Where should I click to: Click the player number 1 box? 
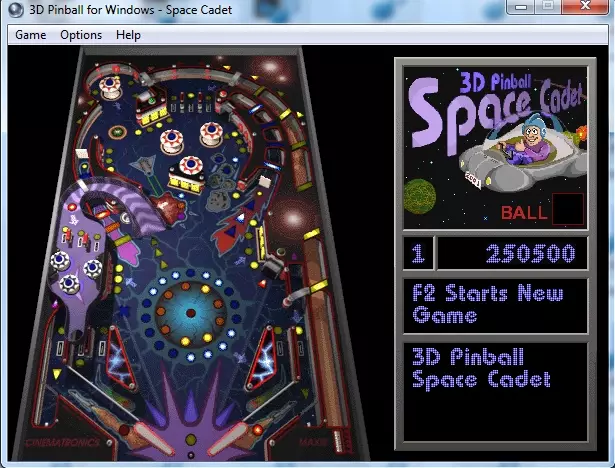[418, 253]
